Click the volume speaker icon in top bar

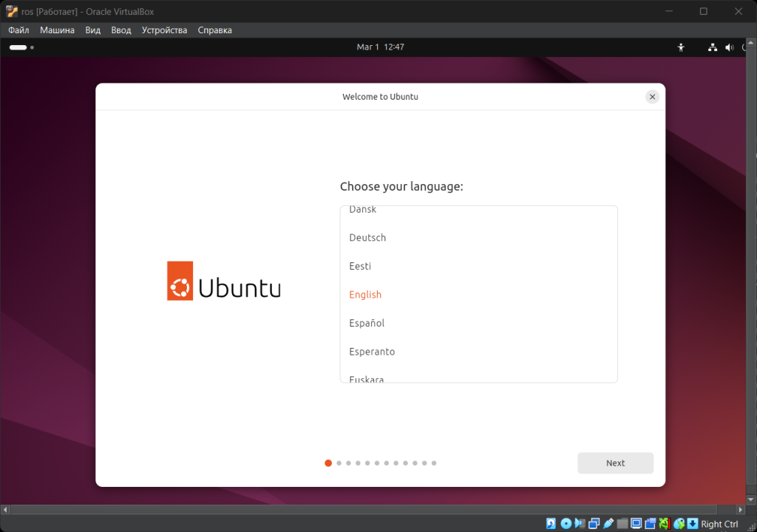pyautogui.click(x=729, y=47)
